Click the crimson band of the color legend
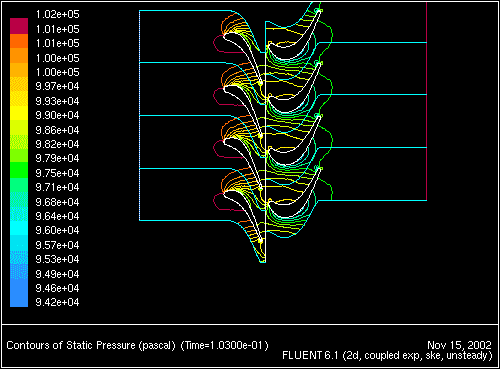The image size is (500, 369). tap(19, 26)
